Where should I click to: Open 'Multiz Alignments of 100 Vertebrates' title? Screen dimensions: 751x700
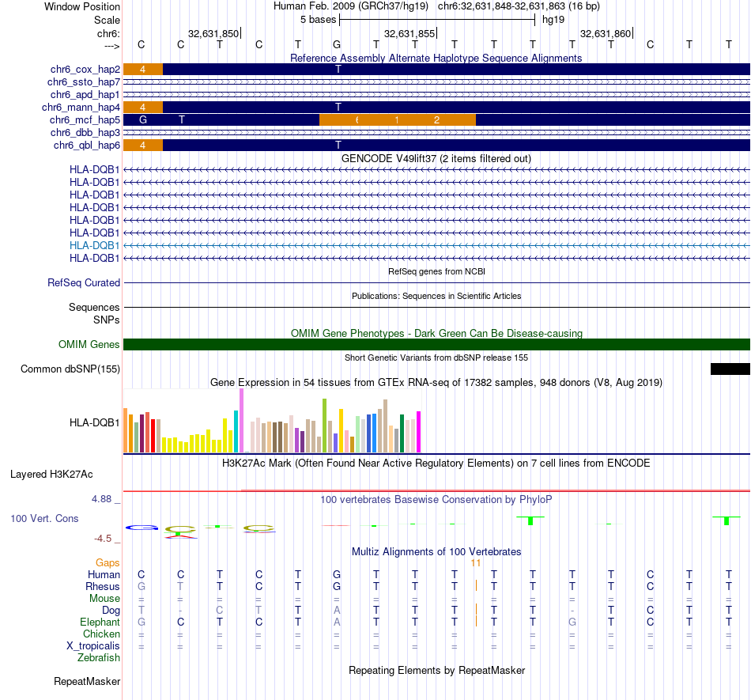436,551
